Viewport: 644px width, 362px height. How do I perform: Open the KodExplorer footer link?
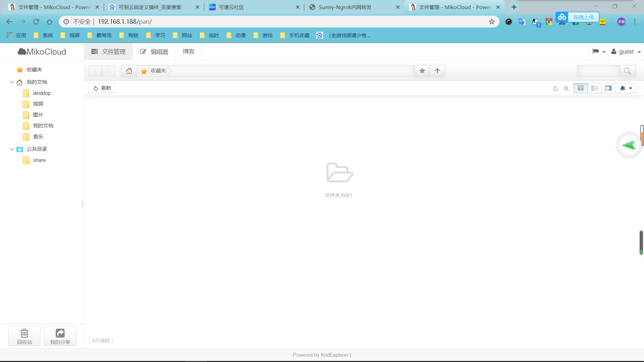(x=334, y=355)
